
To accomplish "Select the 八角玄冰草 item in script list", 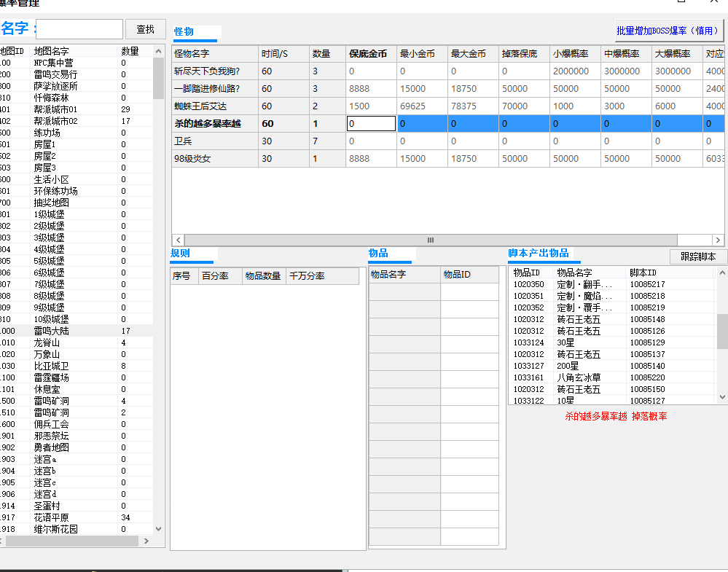I will (x=579, y=377).
